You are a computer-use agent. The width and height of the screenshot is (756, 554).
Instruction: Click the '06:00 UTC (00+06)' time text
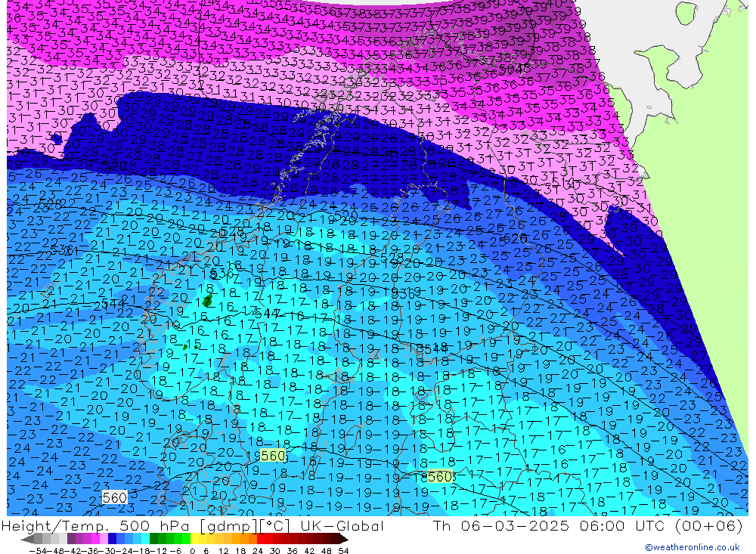(661, 525)
